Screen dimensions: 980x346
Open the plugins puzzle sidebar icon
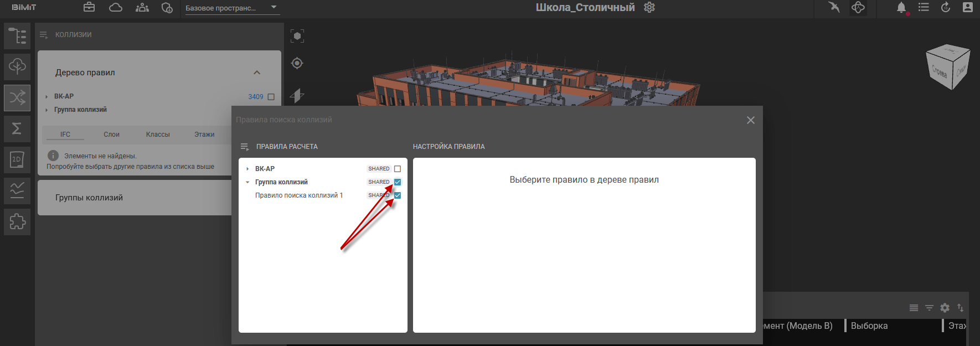coord(17,222)
